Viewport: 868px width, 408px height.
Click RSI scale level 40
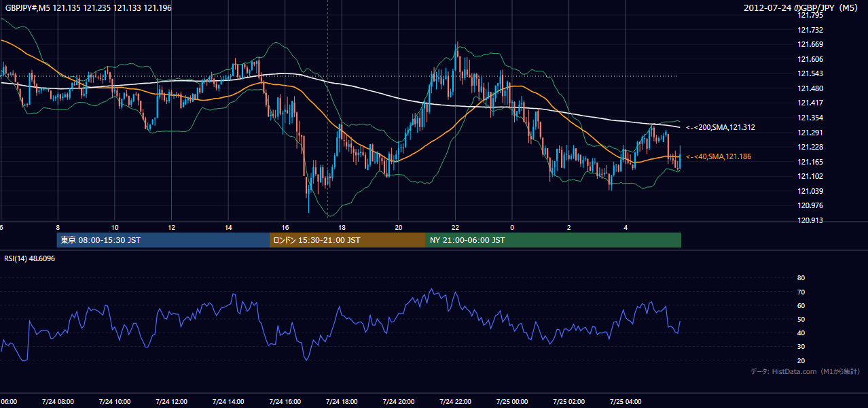(x=801, y=333)
